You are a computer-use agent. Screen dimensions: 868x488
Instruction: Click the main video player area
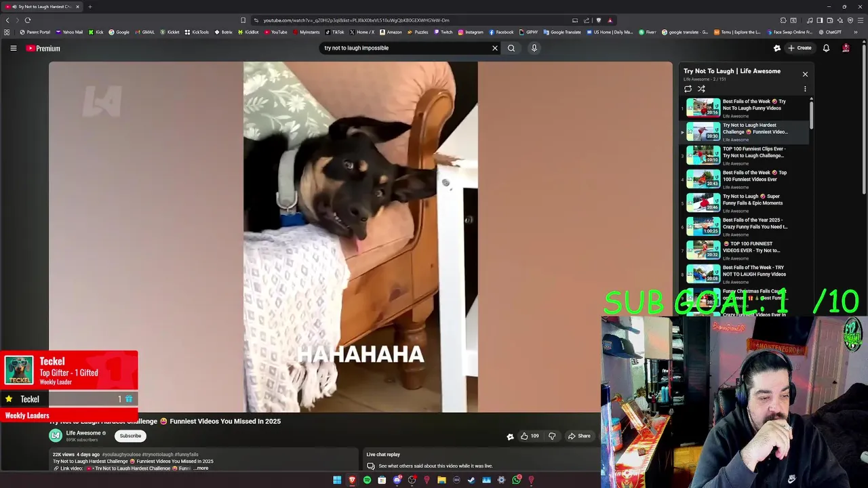[360, 237]
